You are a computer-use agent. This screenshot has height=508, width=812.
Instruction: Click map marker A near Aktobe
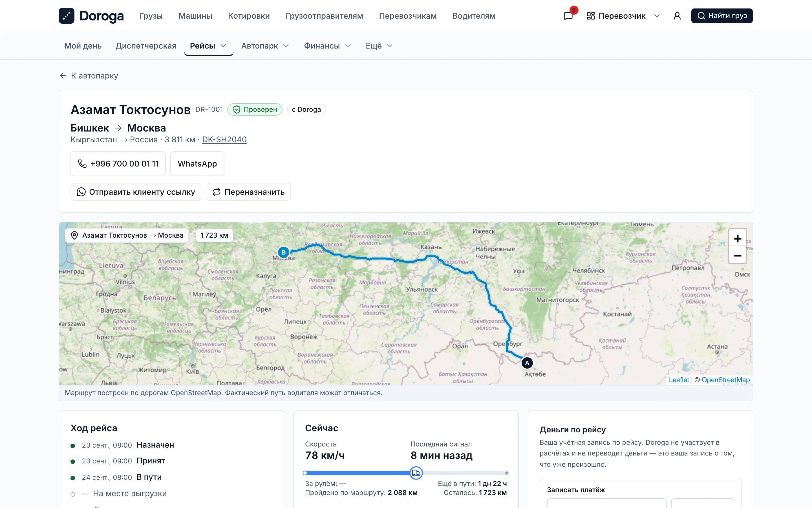(527, 363)
